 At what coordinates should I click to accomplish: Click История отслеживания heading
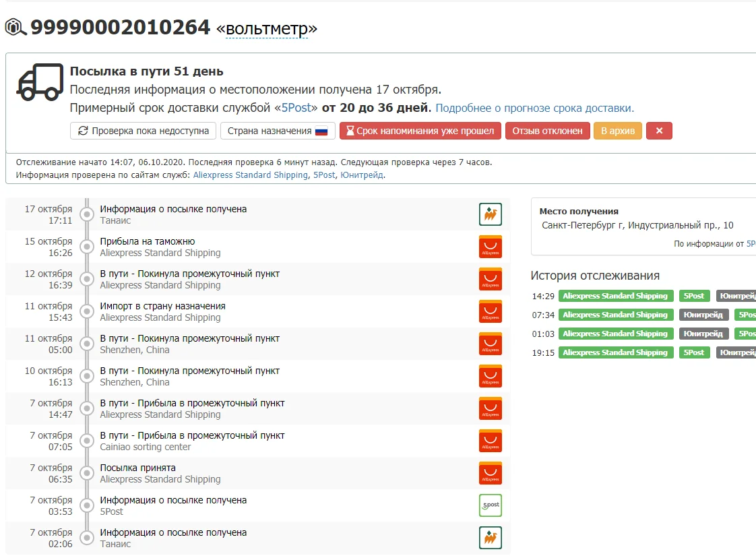point(595,276)
